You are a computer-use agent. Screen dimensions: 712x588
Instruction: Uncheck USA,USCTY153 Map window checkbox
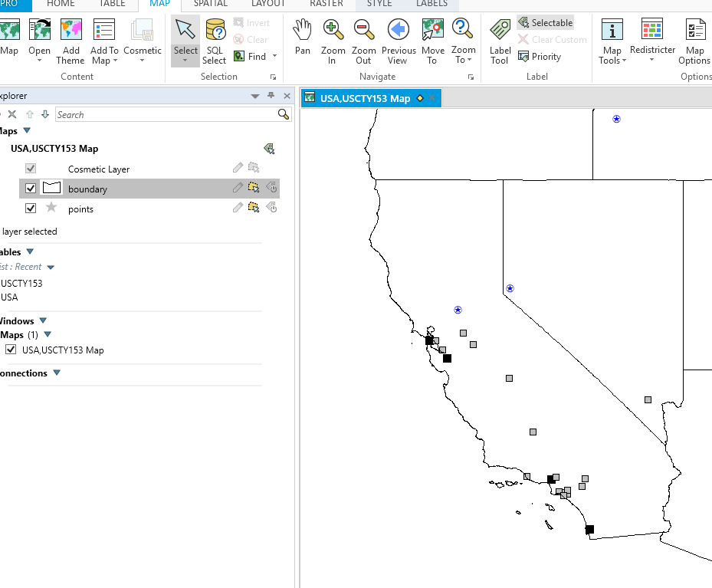pyautogui.click(x=11, y=349)
